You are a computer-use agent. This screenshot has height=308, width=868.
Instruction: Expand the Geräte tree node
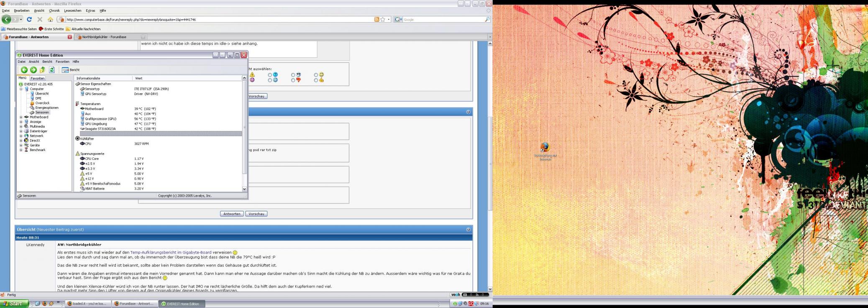(21, 145)
